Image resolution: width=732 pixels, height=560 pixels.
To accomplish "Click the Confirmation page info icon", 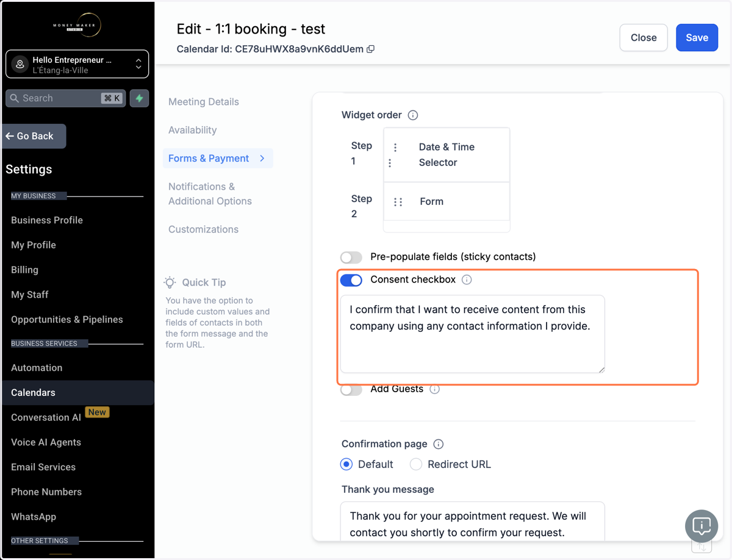I will (438, 444).
